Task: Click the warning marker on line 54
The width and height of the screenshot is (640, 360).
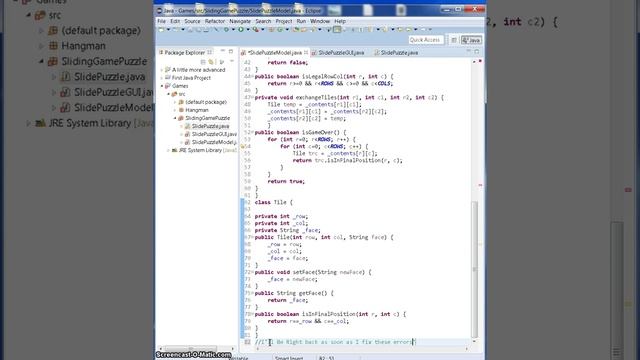Action: click(x=243, y=146)
